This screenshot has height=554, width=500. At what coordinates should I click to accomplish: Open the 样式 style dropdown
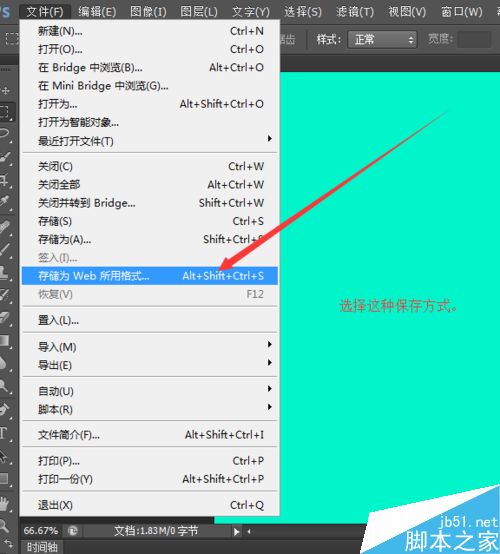(x=382, y=39)
